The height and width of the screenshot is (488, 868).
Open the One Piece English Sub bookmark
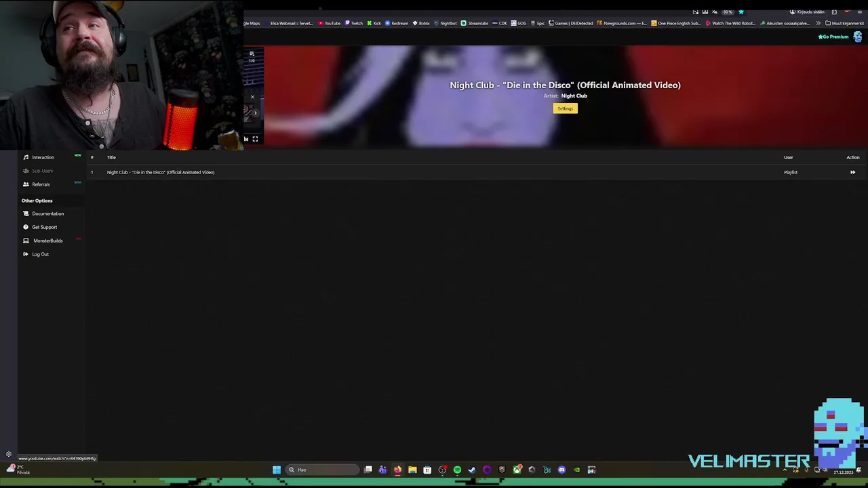[x=675, y=23]
